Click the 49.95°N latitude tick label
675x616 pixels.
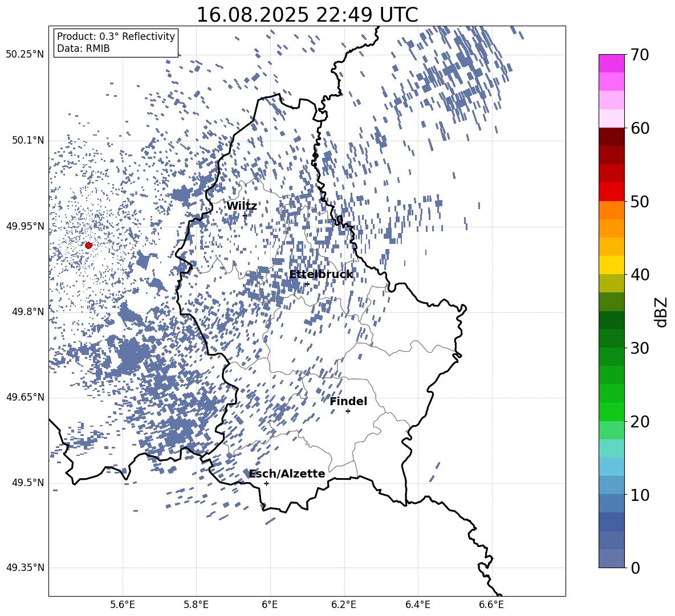(25, 226)
